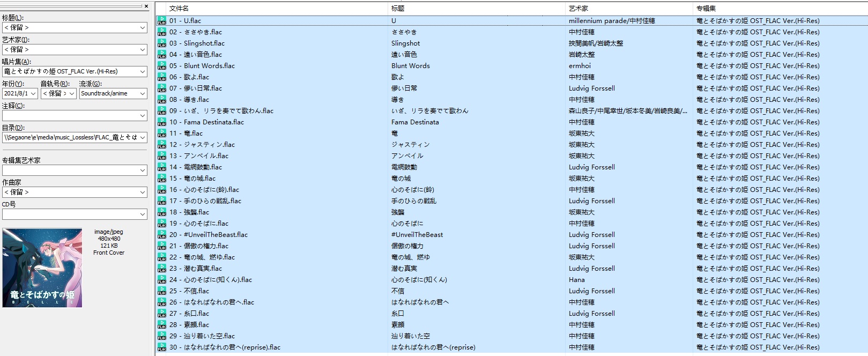The height and width of the screenshot is (356, 868).
Task: Select file row 29 - 辿り着いた空.flac
Action: coord(511,336)
